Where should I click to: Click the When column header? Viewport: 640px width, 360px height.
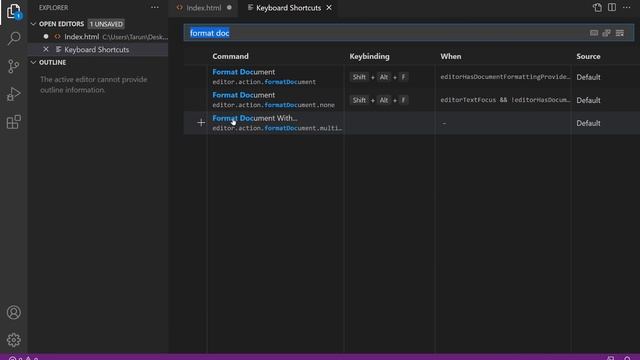pos(451,56)
